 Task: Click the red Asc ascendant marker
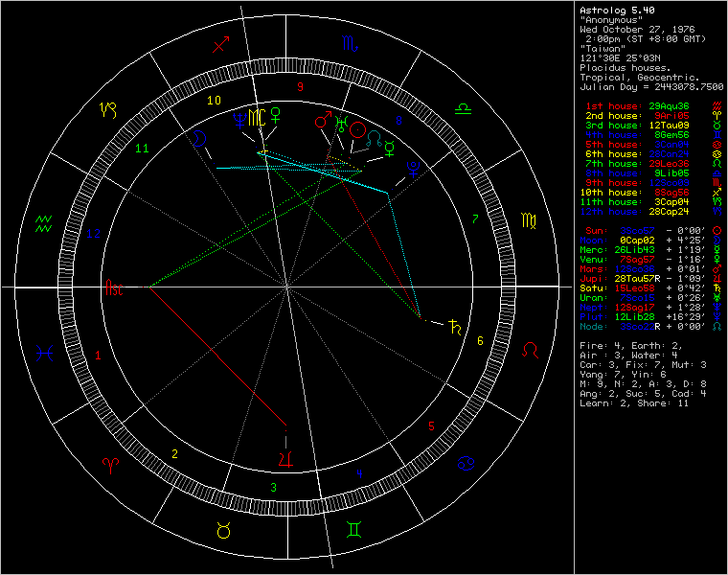(114, 287)
